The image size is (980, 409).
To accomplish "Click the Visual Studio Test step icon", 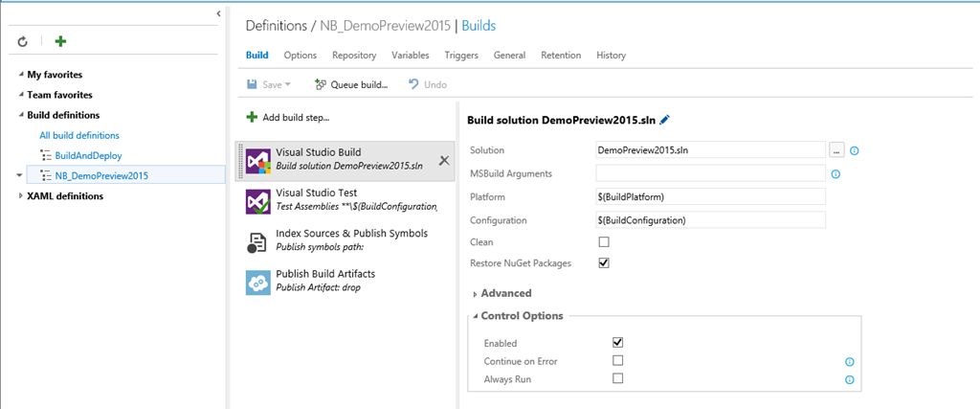I will (258, 201).
